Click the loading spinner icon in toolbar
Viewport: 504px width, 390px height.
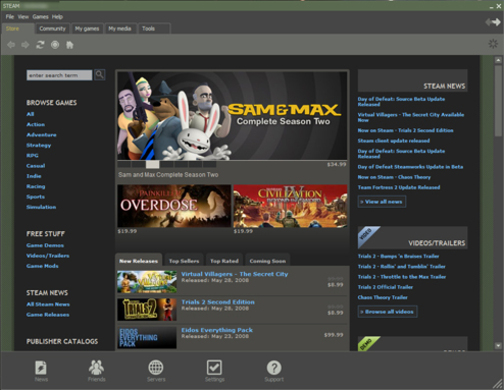[493, 44]
